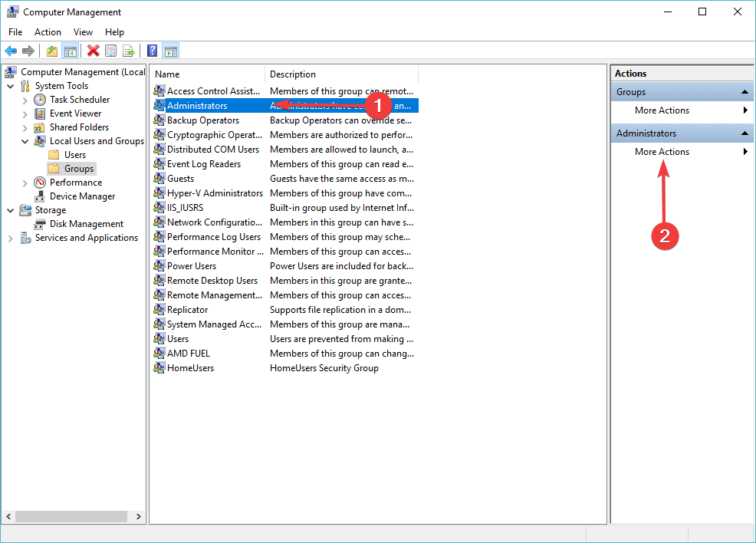Sort the list by the Name column header
This screenshot has width=756, height=543.
tap(208, 74)
